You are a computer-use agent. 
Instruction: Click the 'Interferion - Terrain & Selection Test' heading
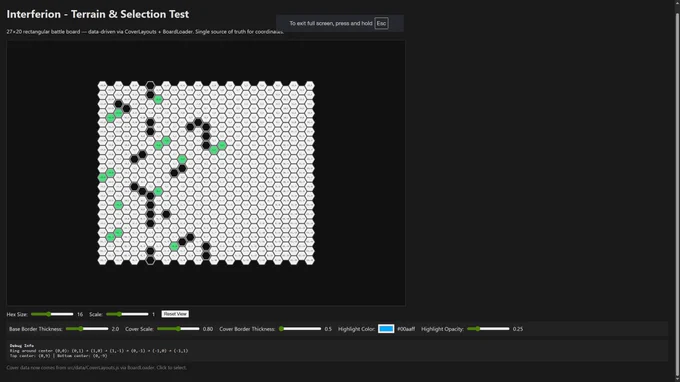[98, 14]
